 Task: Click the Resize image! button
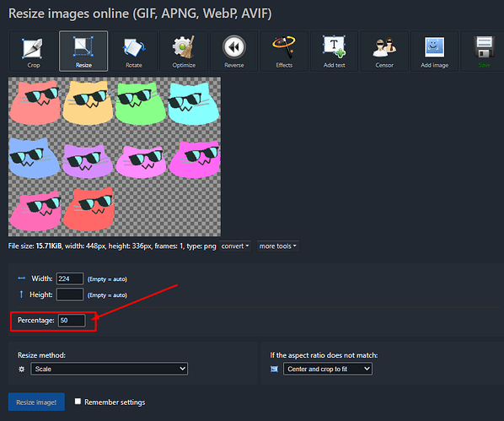[36, 402]
